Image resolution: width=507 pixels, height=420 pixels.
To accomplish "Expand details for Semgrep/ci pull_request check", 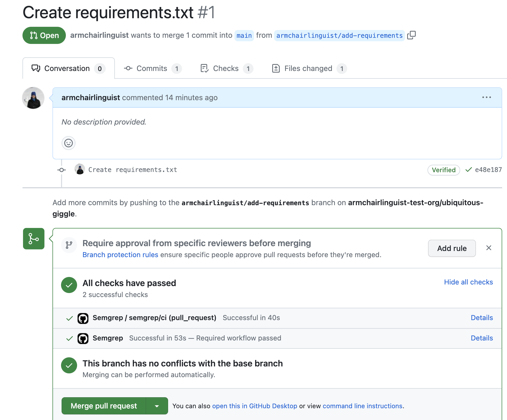I will click(482, 318).
